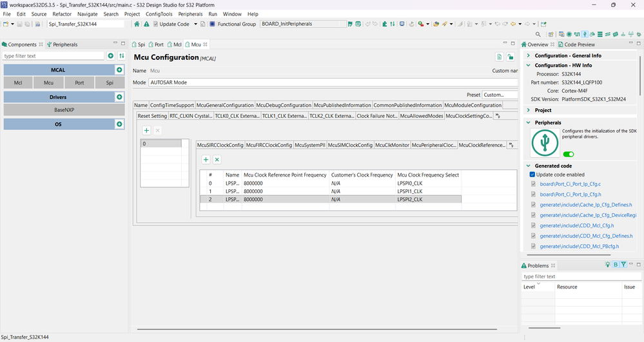Toggle checkbox for CDD_Mcl_Cfg_Defines.h
This screenshot has height=342, width=644.
coord(534,236)
